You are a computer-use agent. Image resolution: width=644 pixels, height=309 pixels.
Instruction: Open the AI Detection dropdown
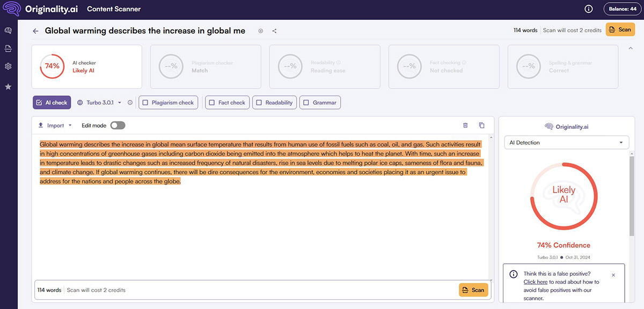567,143
